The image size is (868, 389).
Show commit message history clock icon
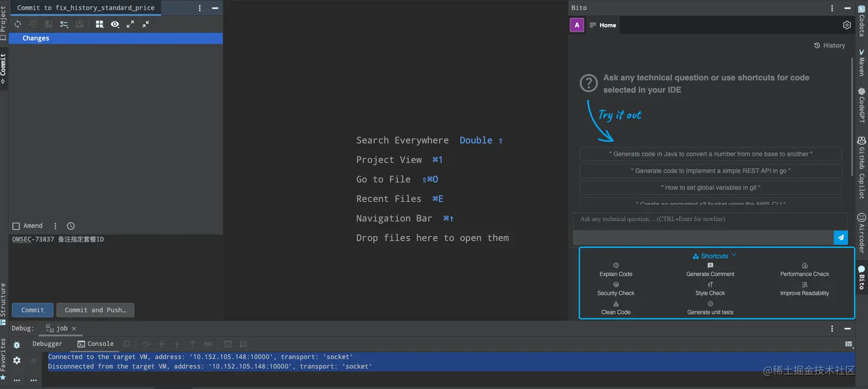tap(71, 226)
